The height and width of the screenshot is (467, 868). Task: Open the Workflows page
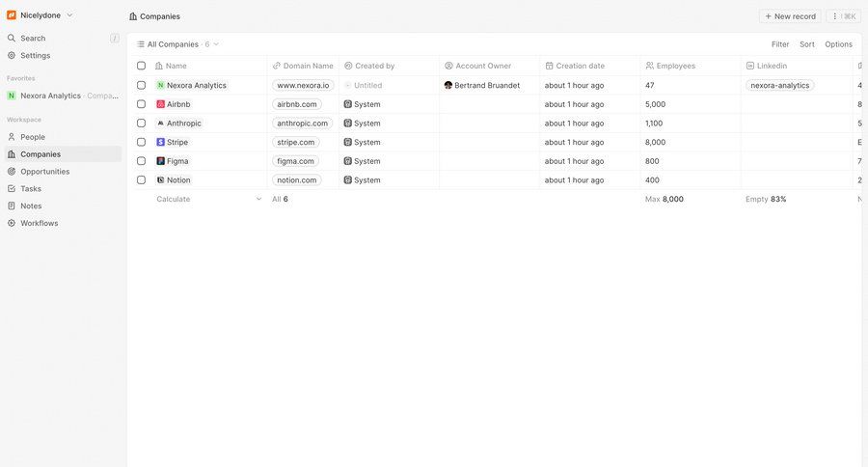(63, 223)
